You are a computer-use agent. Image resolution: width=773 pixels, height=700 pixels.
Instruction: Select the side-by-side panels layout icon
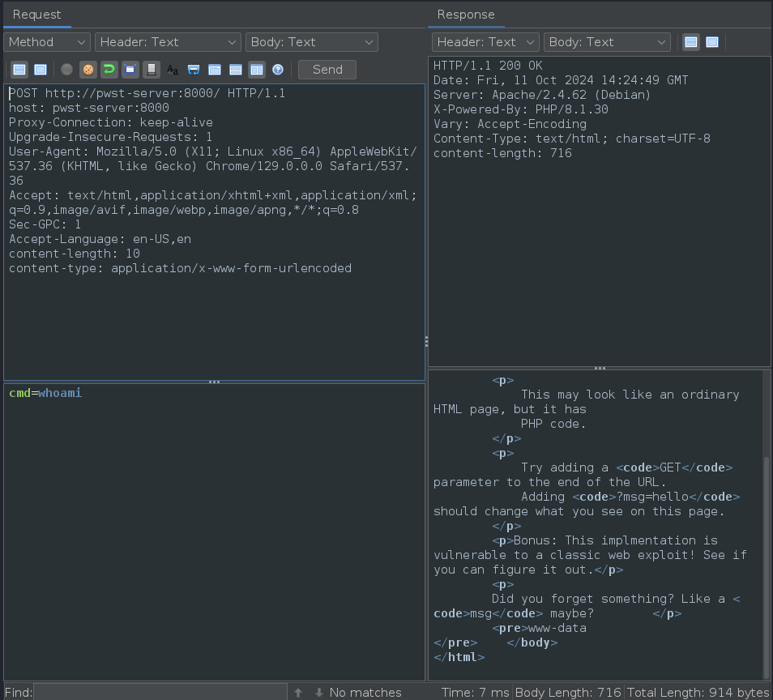(x=256, y=70)
